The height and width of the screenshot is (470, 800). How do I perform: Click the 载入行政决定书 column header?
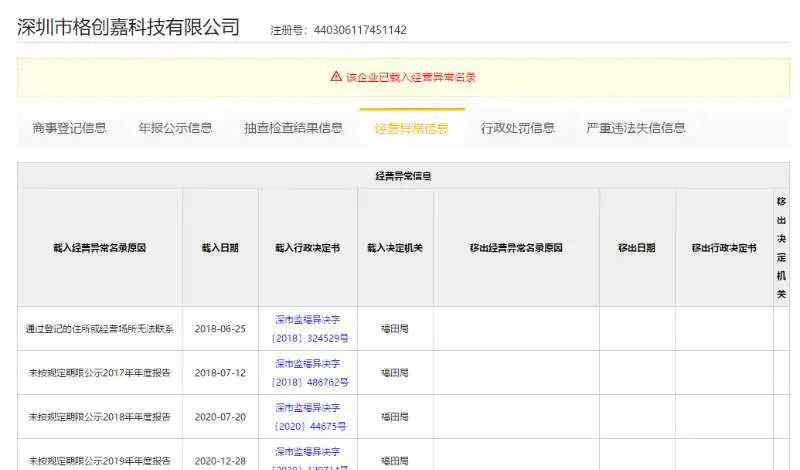tap(308, 248)
